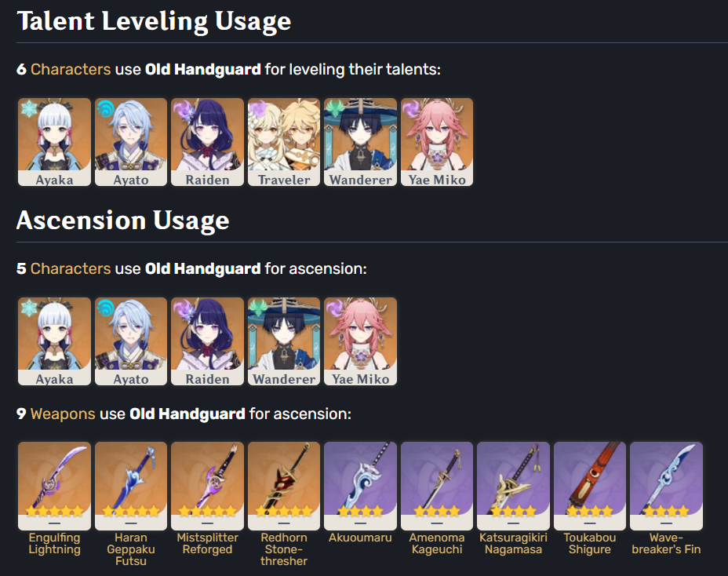
Task: Click Characters link in talent leveling sentence
Action: [x=71, y=69]
